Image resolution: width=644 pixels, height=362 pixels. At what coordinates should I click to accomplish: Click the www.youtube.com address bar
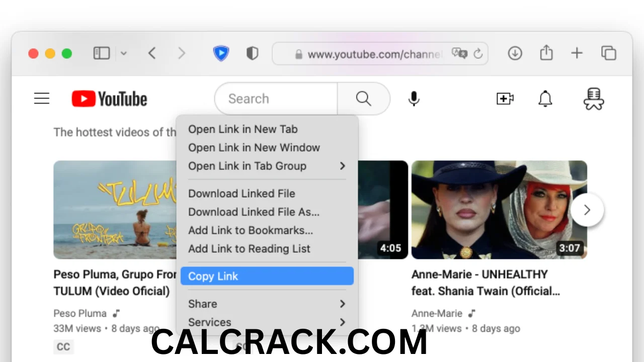tap(380, 53)
